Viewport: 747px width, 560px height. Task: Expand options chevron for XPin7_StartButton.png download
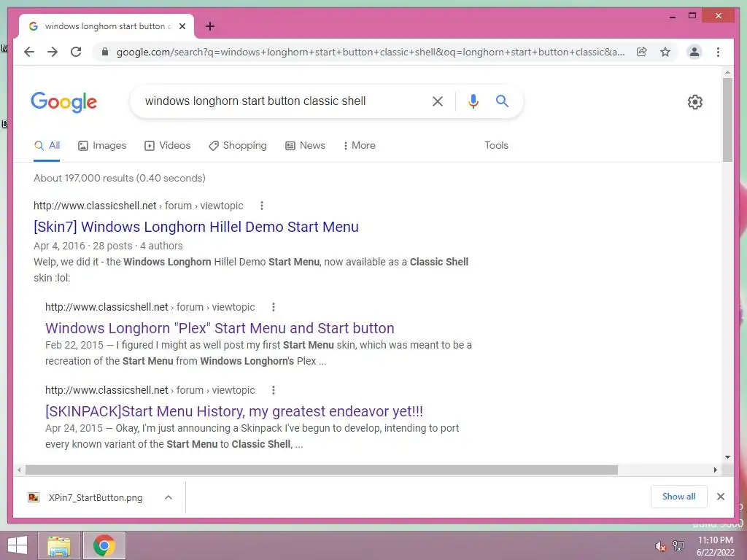click(169, 497)
